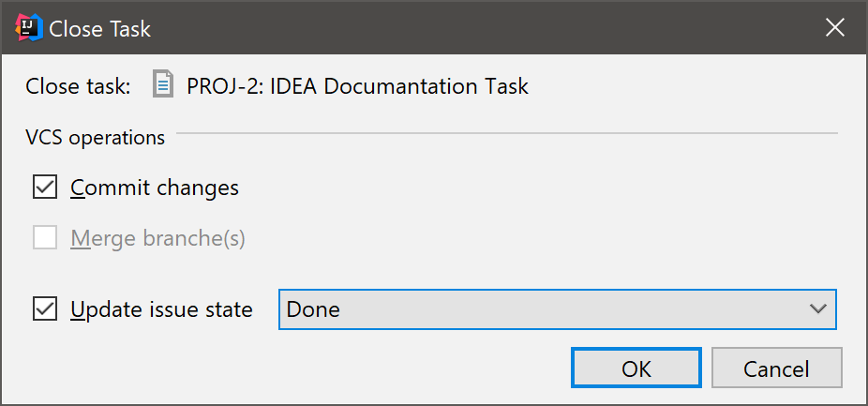
Task: Click the document icon beside PROJ-2
Action: 164,86
